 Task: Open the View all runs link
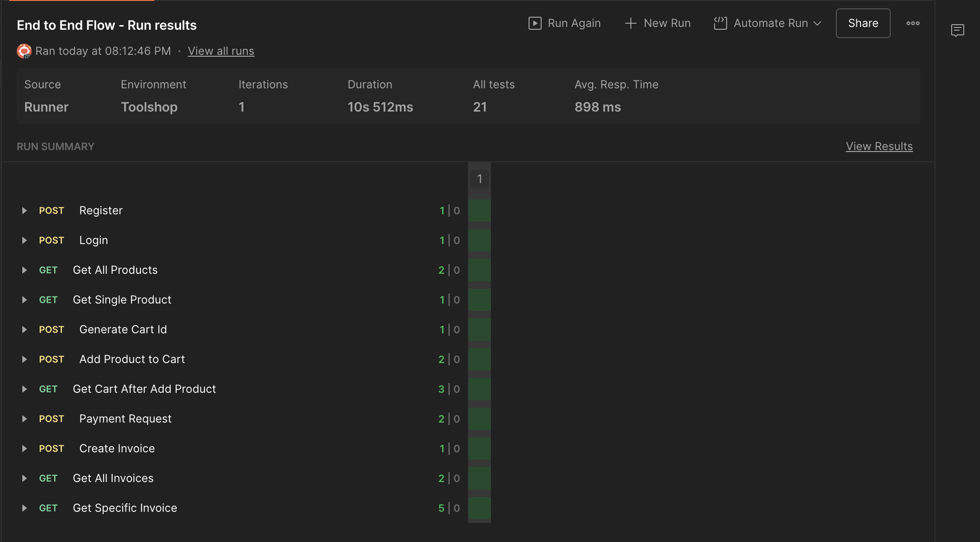pos(221,51)
